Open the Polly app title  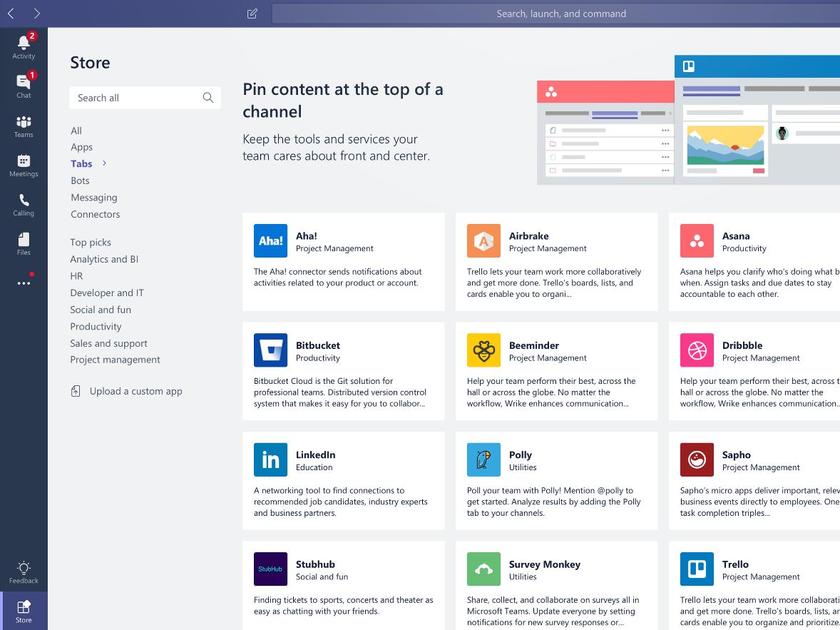520,454
